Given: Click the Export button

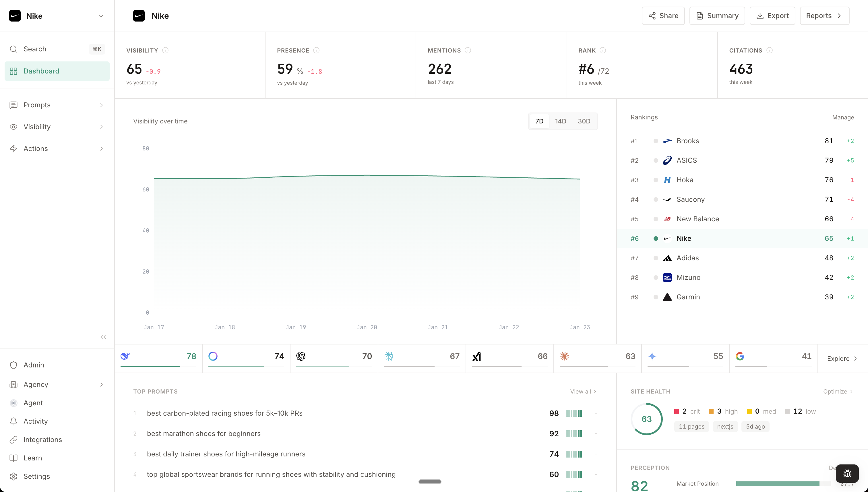Looking at the screenshot, I should point(772,16).
